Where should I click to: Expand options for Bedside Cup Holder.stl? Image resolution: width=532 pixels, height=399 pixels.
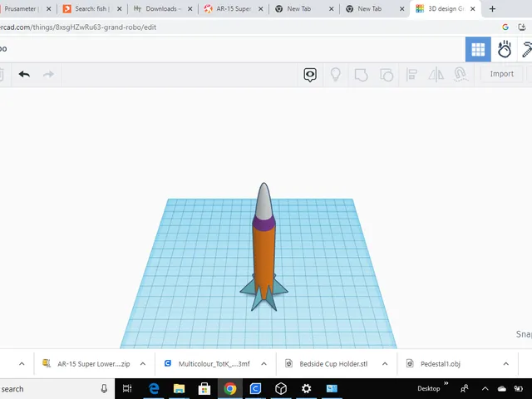[x=385, y=364]
